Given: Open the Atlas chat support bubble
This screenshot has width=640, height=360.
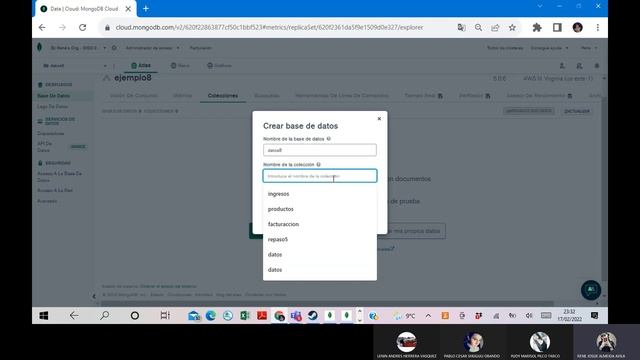Looking at the screenshot, I should pyautogui.click(x=591, y=290).
